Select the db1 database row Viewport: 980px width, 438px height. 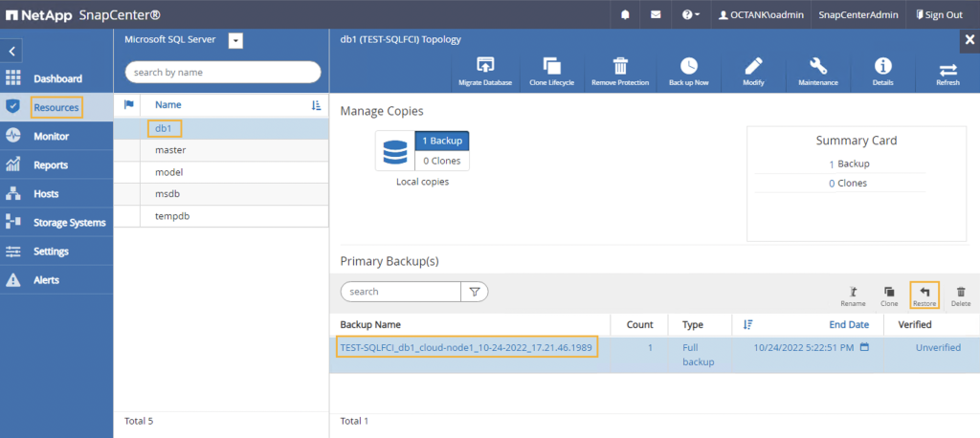coord(221,129)
